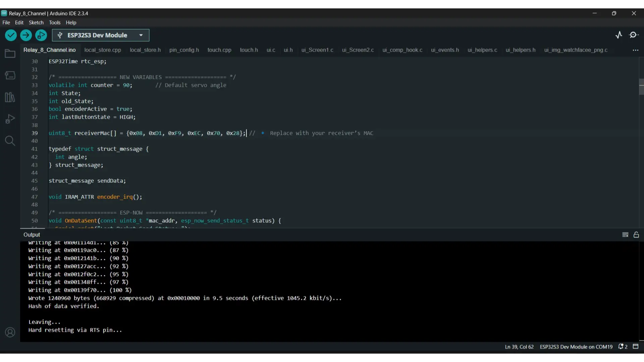Expand the ESP32S3 Dev Module board dropdown
Viewport: 644px width, 362px height.
click(x=141, y=35)
